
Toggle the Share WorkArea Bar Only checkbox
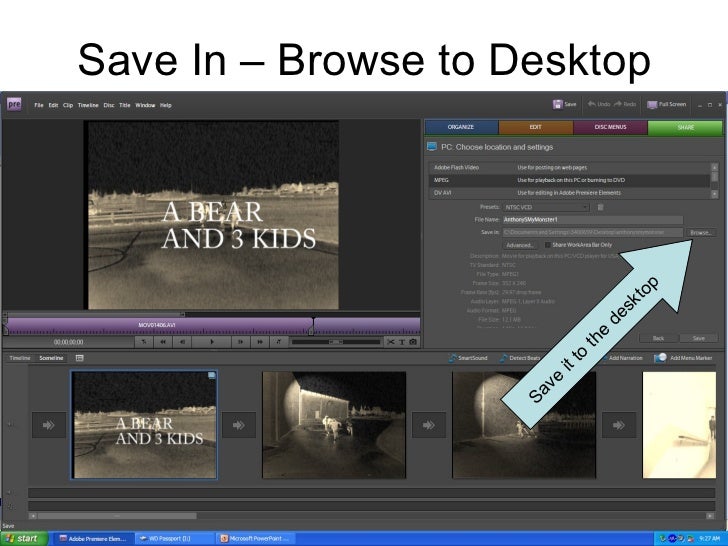click(x=547, y=245)
